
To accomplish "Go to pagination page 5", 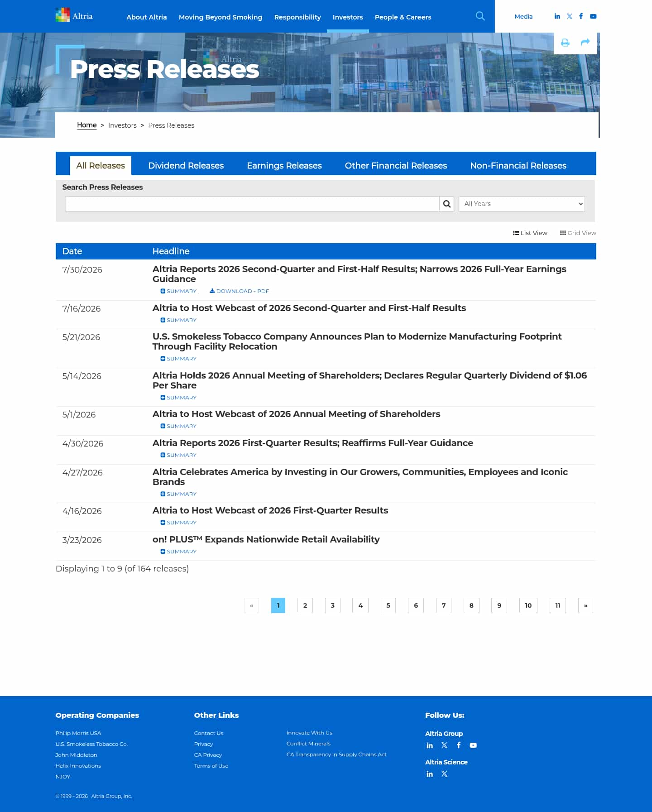I will [x=388, y=605].
